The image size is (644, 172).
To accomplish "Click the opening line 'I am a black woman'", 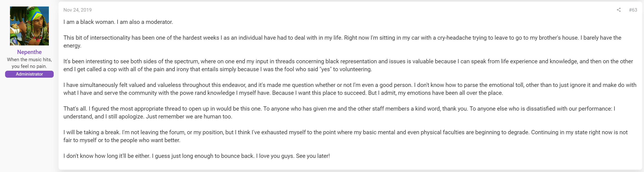I will coord(89,22).
